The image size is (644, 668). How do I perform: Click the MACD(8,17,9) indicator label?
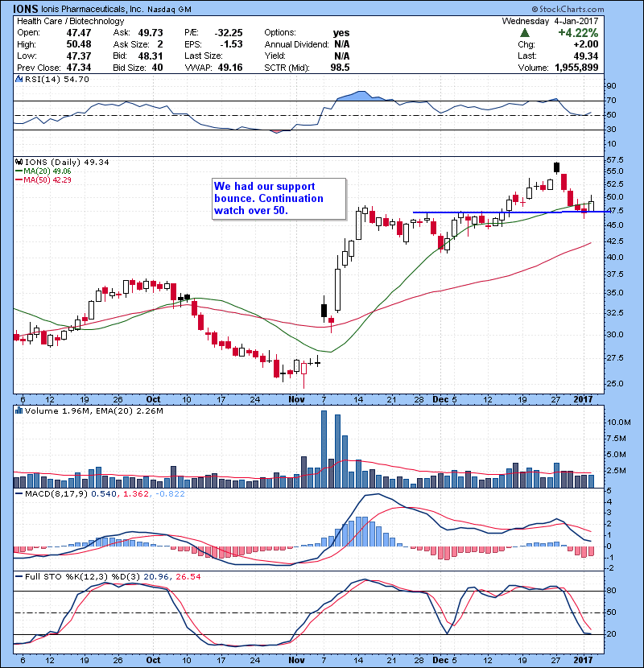click(x=56, y=494)
